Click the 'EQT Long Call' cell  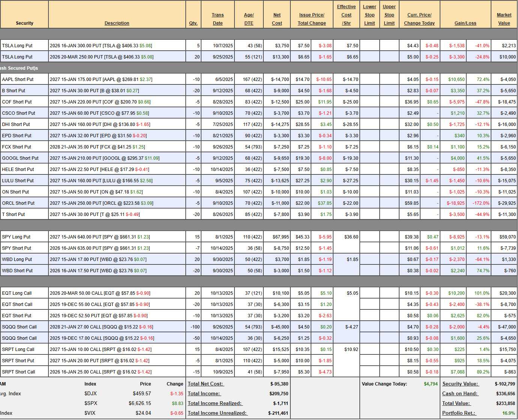[24, 293]
